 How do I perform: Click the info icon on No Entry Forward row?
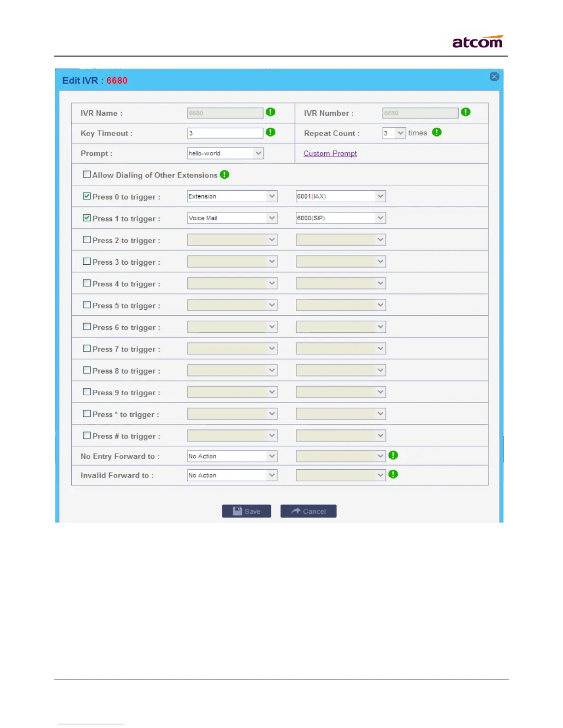pyautogui.click(x=393, y=455)
